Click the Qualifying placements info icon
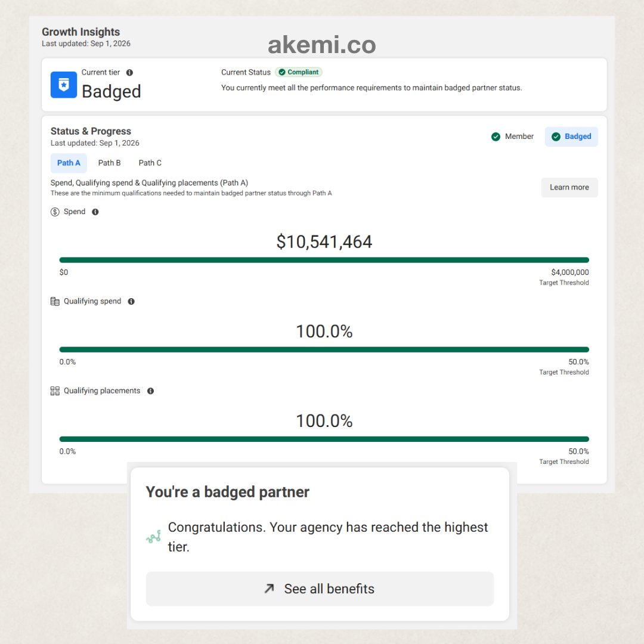The width and height of the screenshot is (644, 644). tap(151, 391)
